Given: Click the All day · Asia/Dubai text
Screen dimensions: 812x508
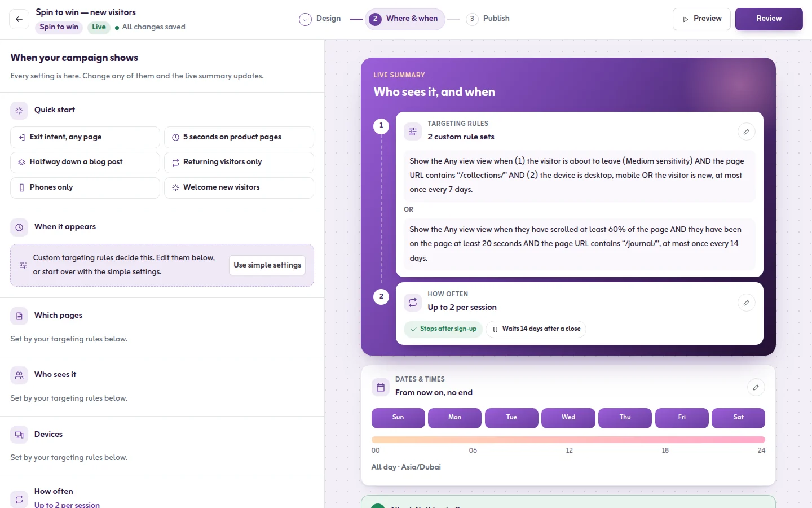Looking at the screenshot, I should (x=406, y=467).
